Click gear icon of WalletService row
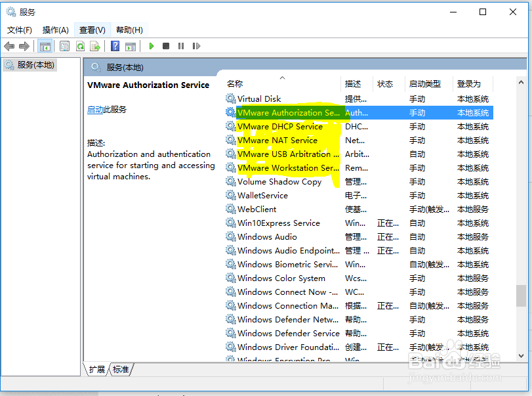The width and height of the screenshot is (532, 396). click(231, 195)
